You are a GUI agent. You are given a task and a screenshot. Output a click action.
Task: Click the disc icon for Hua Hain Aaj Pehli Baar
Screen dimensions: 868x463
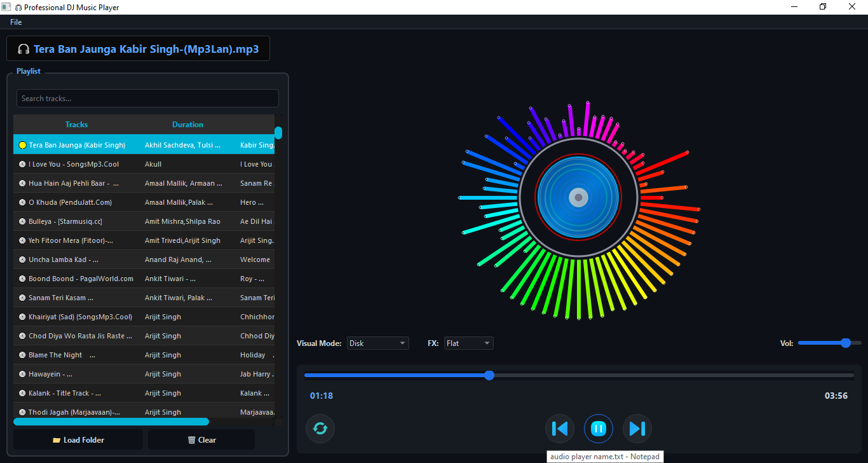[x=22, y=183]
